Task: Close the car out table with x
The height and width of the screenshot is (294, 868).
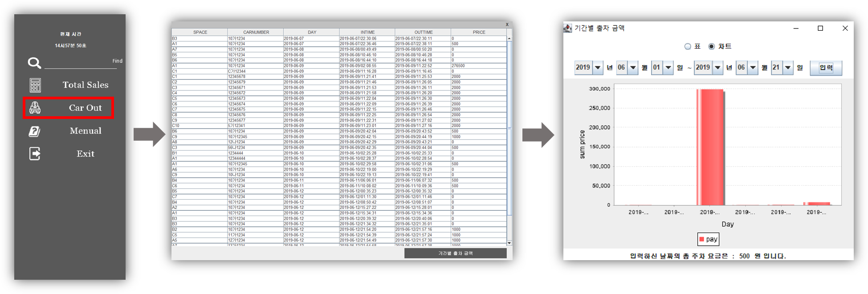Action: coord(507,24)
